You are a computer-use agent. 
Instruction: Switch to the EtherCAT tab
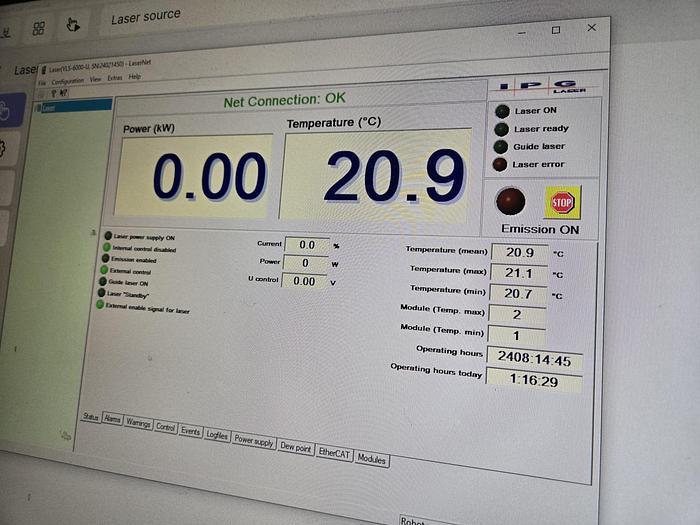(334, 453)
